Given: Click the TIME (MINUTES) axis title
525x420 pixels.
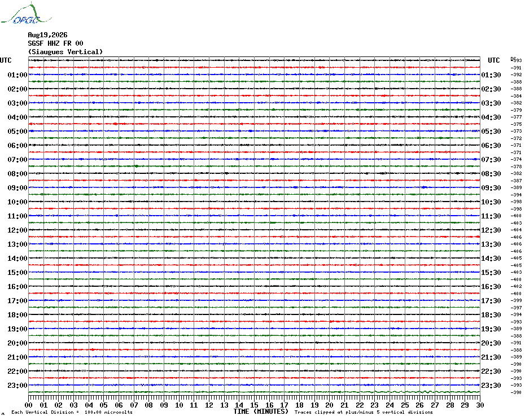Looking at the screenshot, I should 261,412.
